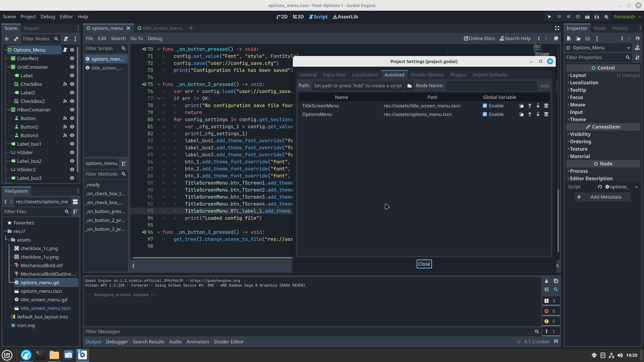The width and height of the screenshot is (644, 362).
Task: Close the Project Settings dialog with Close button
Action: 424,264
